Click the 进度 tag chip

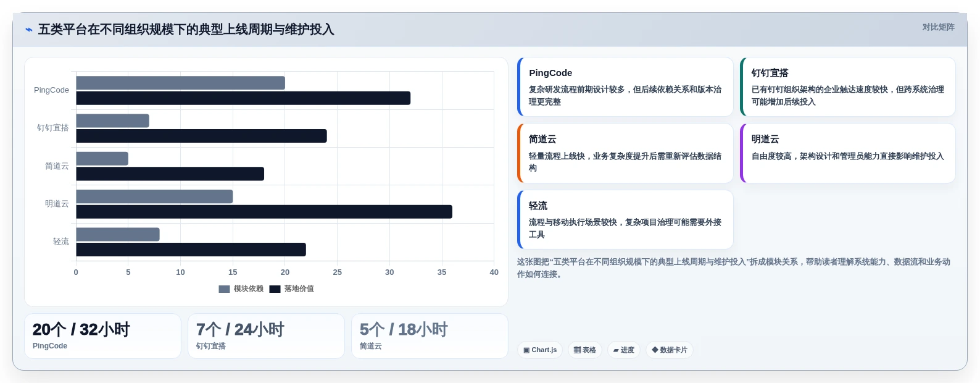[x=624, y=350]
